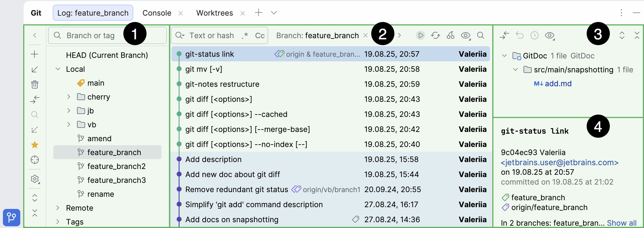Click the Delete Branch trash icon
The image size is (644, 228).
click(x=35, y=84)
